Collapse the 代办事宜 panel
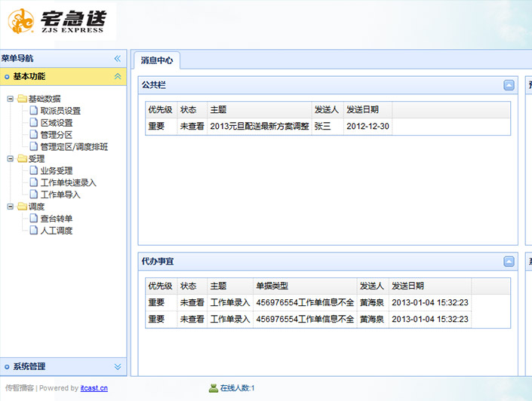This screenshot has width=532, height=401. coord(509,262)
